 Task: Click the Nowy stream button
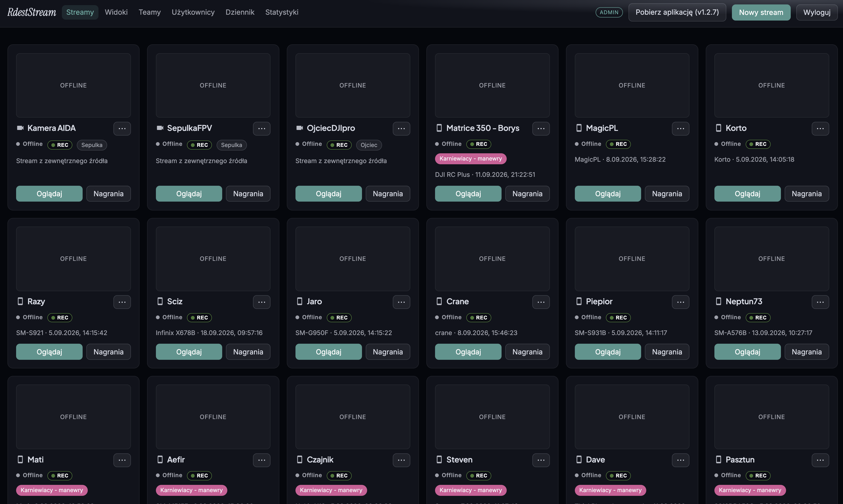761,13
